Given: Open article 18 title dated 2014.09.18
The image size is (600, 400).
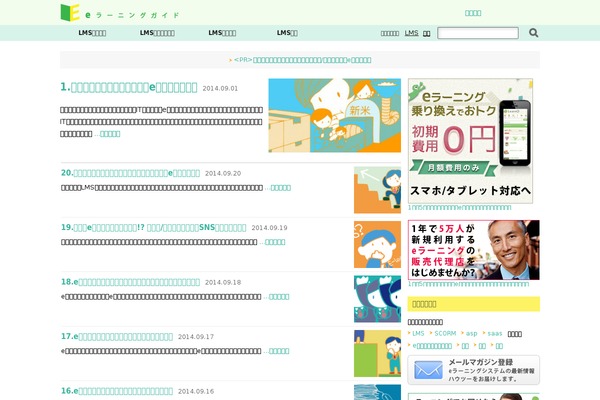Looking at the screenshot, I should coord(130,282).
